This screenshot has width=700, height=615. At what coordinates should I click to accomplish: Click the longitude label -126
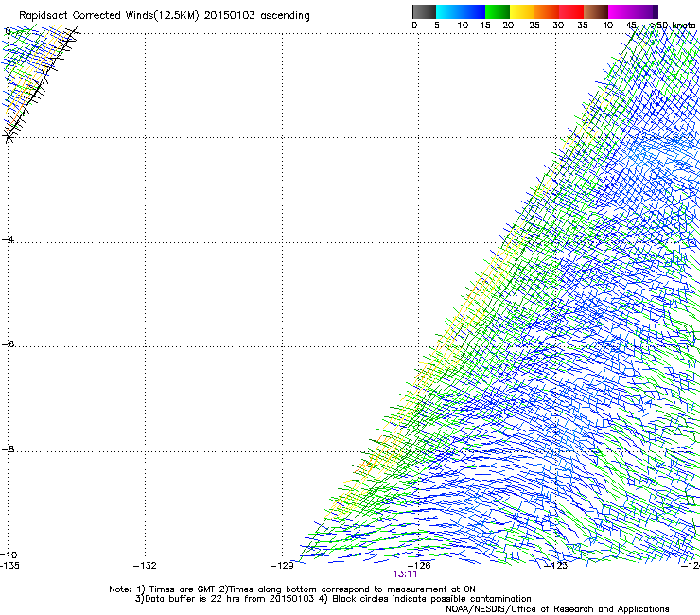tap(419, 566)
